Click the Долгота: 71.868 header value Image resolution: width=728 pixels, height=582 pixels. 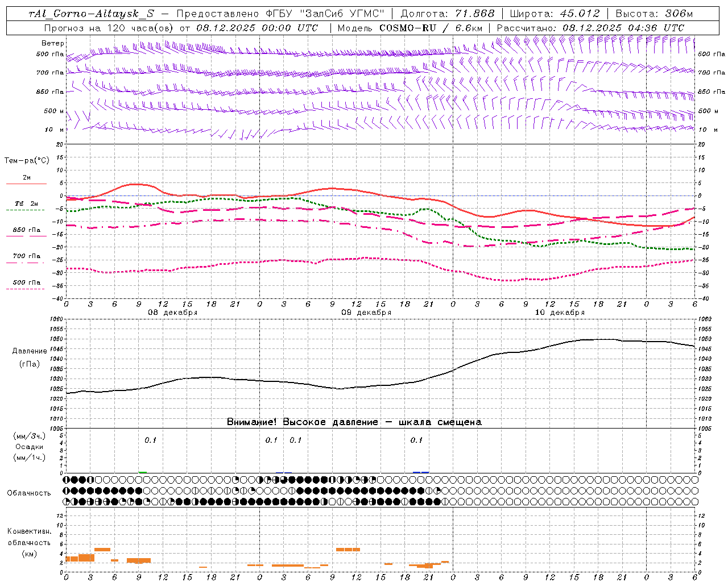click(448, 14)
